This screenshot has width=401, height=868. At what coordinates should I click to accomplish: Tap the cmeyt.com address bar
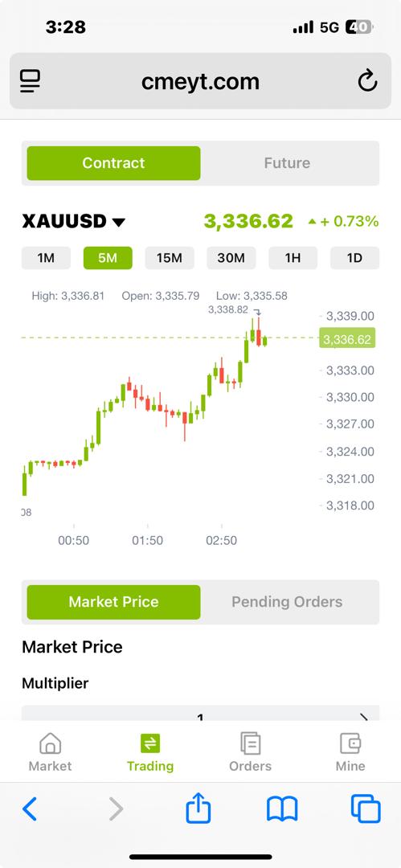tap(201, 81)
